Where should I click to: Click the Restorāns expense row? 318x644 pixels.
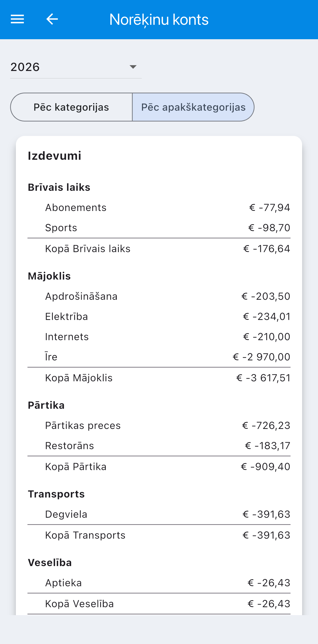[x=159, y=446]
